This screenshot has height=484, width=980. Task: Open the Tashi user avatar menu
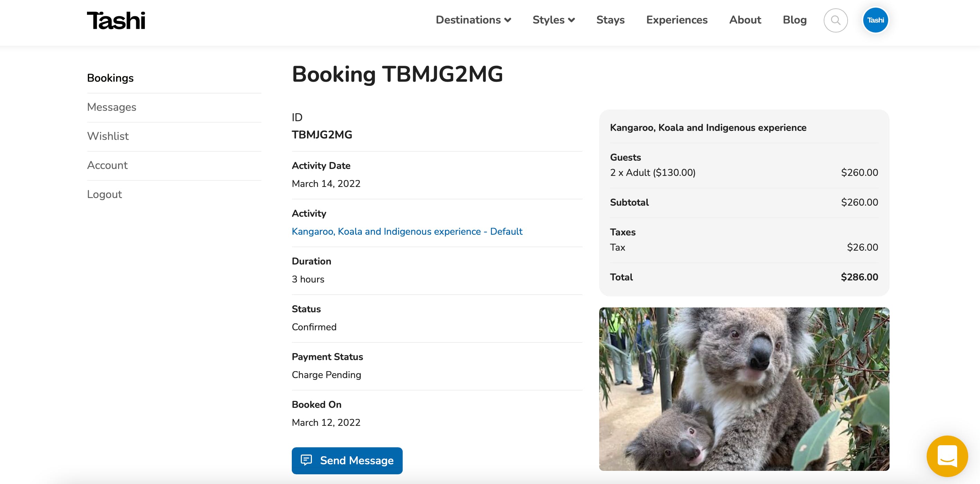tap(875, 20)
